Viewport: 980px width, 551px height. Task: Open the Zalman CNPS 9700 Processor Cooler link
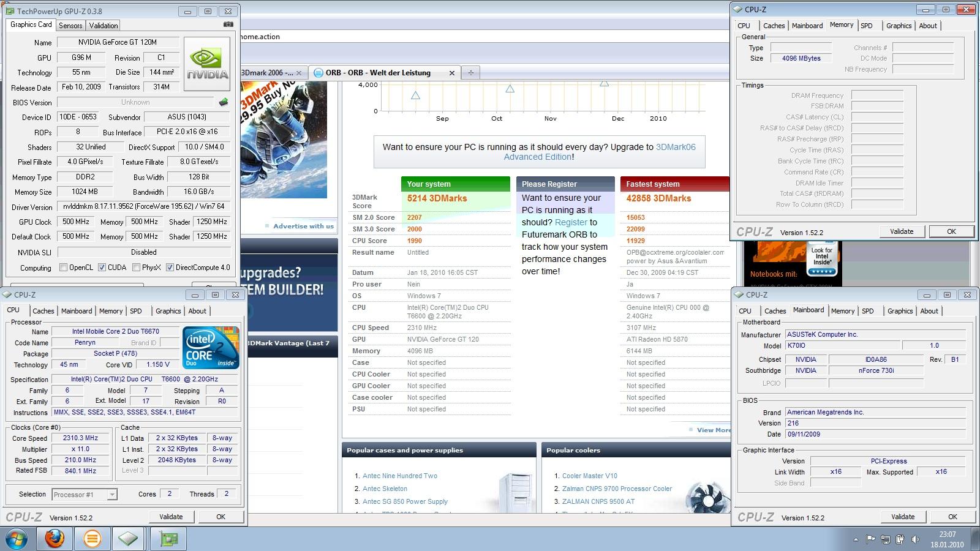pyautogui.click(x=617, y=489)
